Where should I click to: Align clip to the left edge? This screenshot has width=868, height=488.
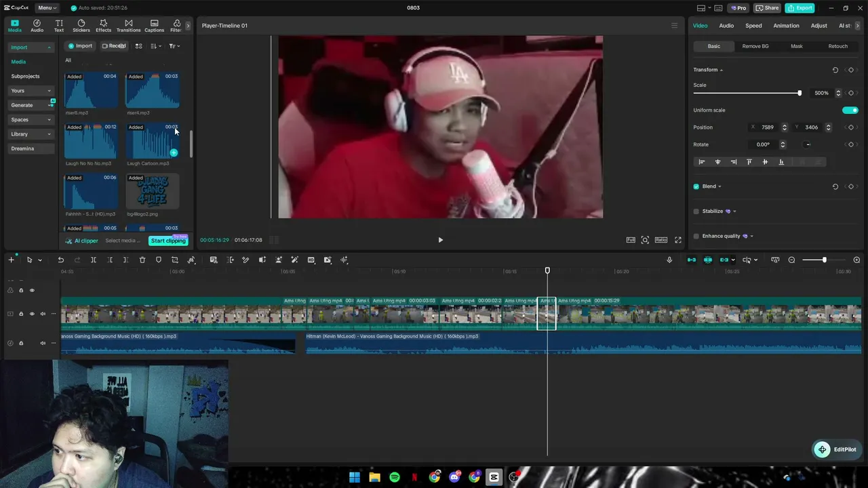click(702, 162)
